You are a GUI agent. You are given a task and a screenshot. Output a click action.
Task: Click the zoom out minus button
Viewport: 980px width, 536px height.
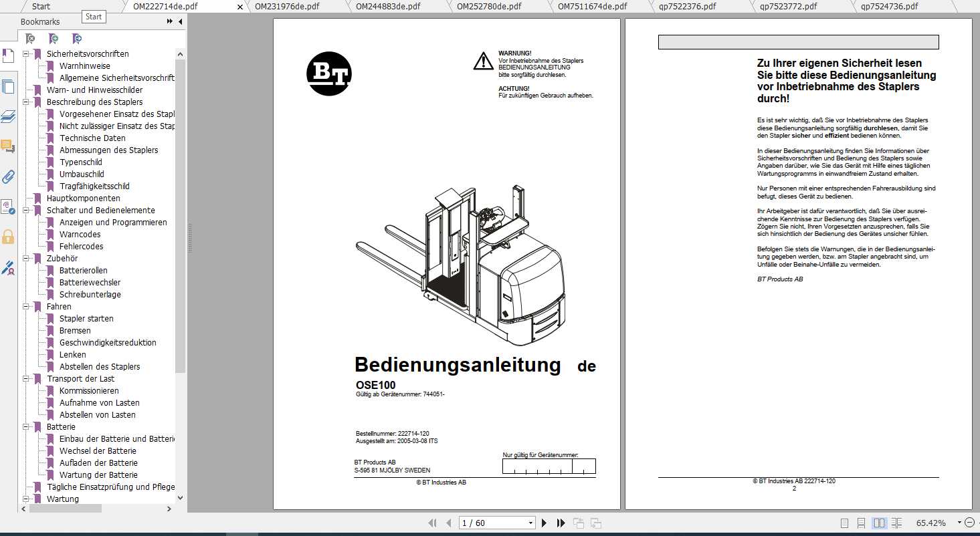[x=969, y=523]
